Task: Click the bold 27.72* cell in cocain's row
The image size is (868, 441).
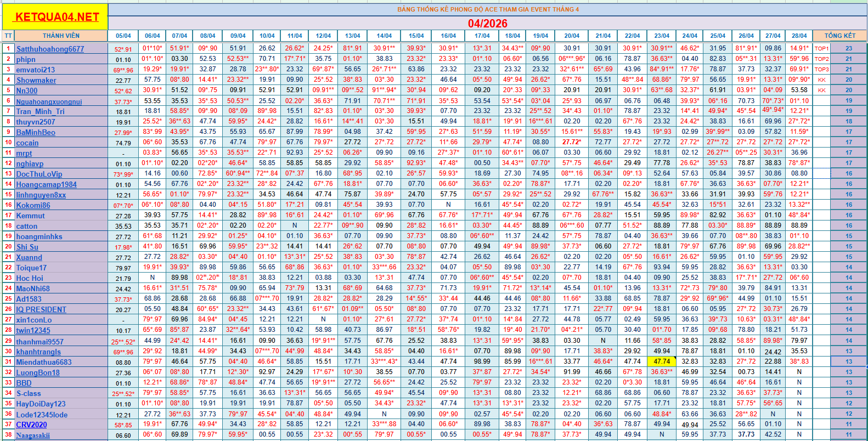Action: coord(572,142)
